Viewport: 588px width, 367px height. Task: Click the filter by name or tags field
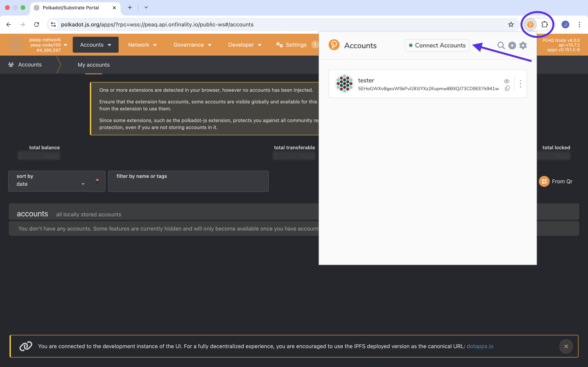click(188, 181)
